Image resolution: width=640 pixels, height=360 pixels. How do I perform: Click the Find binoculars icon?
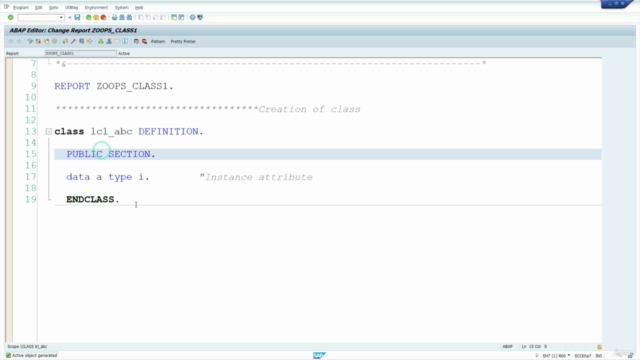click(122, 18)
